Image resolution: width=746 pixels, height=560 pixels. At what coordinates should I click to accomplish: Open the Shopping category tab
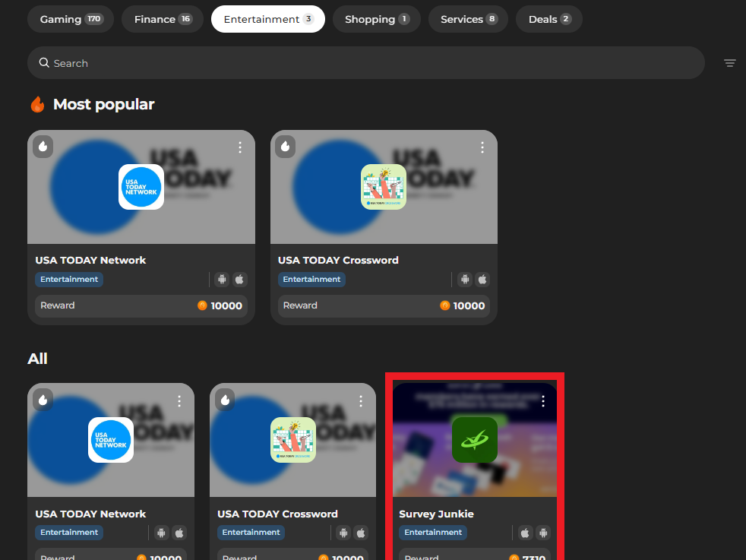click(x=376, y=19)
